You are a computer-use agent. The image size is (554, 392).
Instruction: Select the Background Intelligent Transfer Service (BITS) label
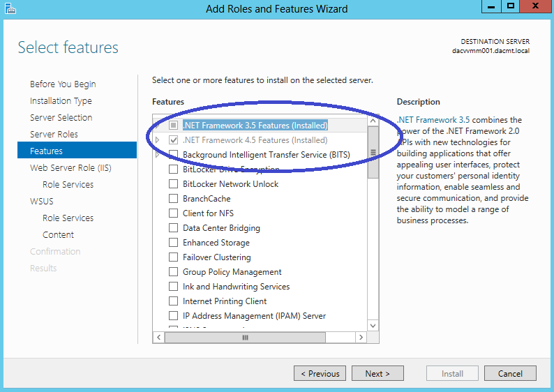tap(267, 155)
